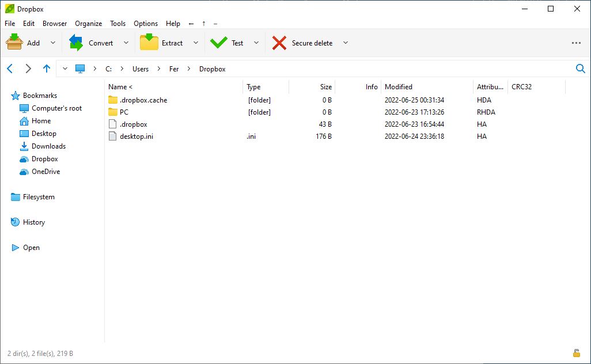Image resolution: width=591 pixels, height=364 pixels.
Task: Sort by the Attribu... column header
Action: point(490,86)
